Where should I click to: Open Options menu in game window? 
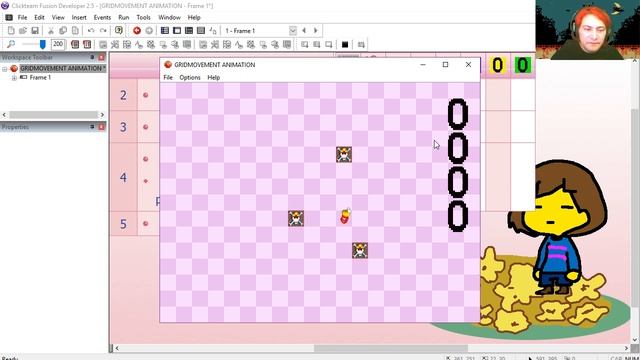190,78
